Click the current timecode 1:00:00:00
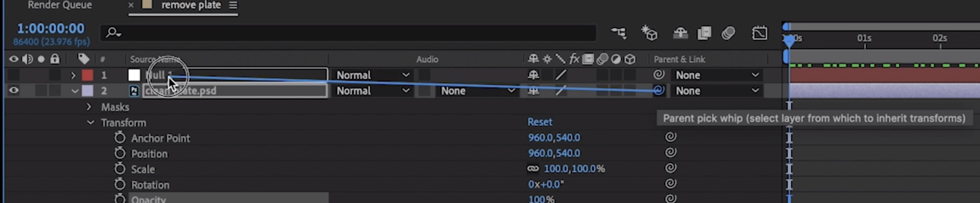Viewport: 980px width, 203px height. point(51,28)
